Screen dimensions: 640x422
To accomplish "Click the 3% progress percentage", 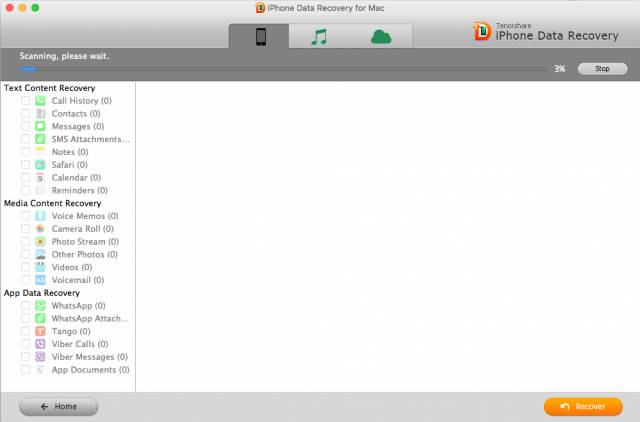I will 560,69.
